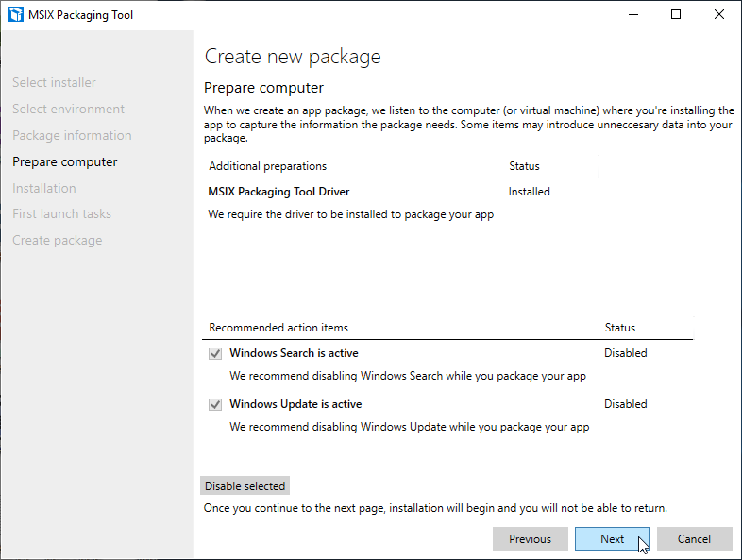This screenshot has height=560, width=742.
Task: Close the MSIX Packaging Tool window
Action: click(x=719, y=15)
